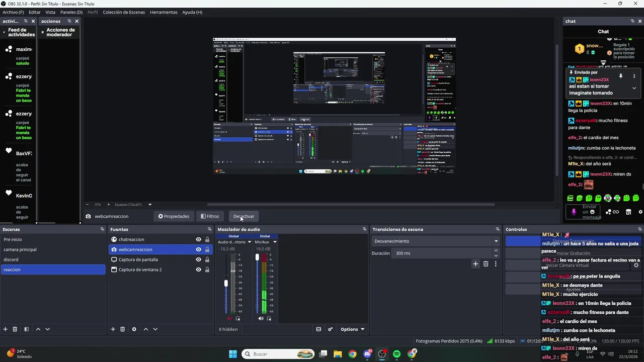Switch audio mixer layout icon
This screenshot has width=644, height=362.
[318, 329]
